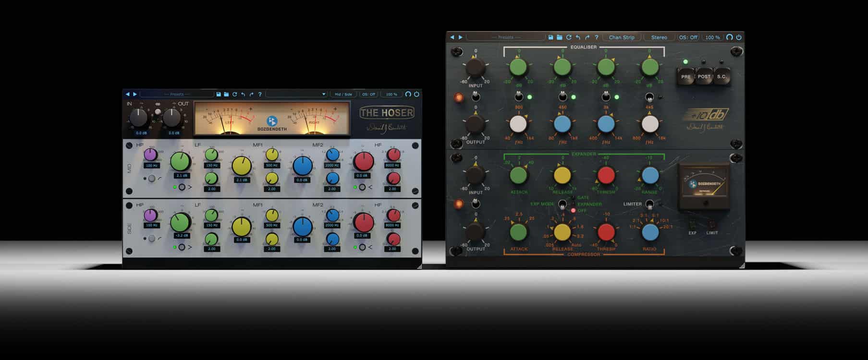Flip the 800 Hz EQ band switch
868x360 pixels.
pos(519,96)
